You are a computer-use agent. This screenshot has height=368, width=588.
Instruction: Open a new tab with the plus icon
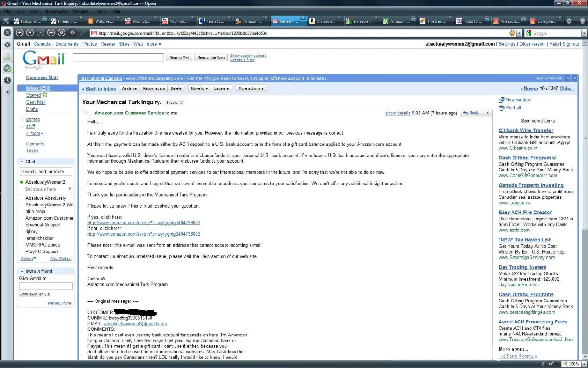tap(569, 21)
